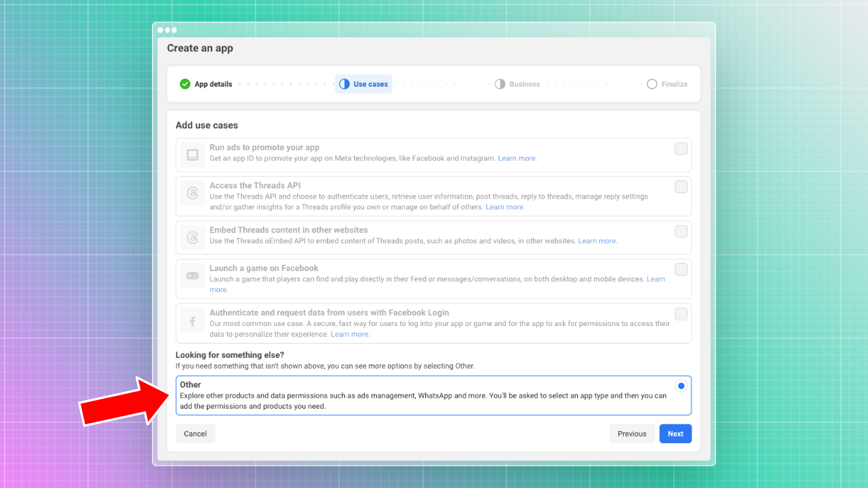The height and width of the screenshot is (488, 868).
Task: Click the Finalize step empty circle icon
Action: (x=652, y=84)
